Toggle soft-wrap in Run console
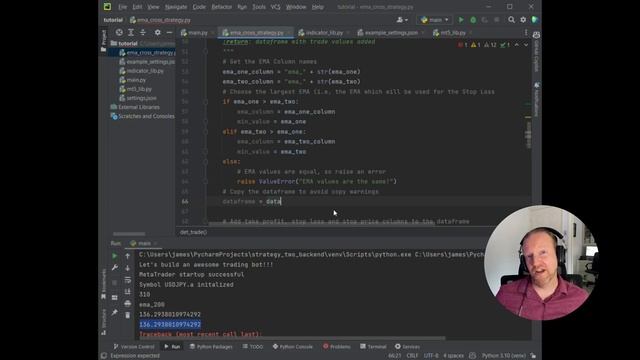This screenshot has width=640, height=360. click(127, 280)
